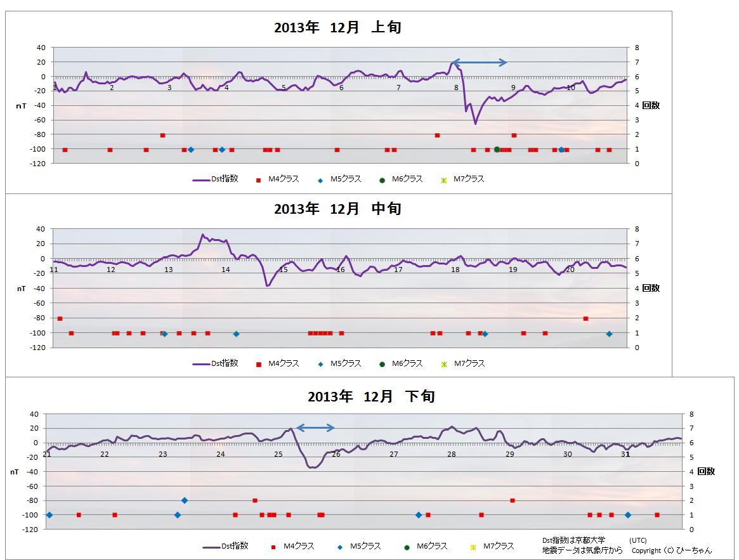Select the blue double-headed arrow in 上旬 chart
Image resolution: width=739 pixels, height=560 pixels.
479,62
